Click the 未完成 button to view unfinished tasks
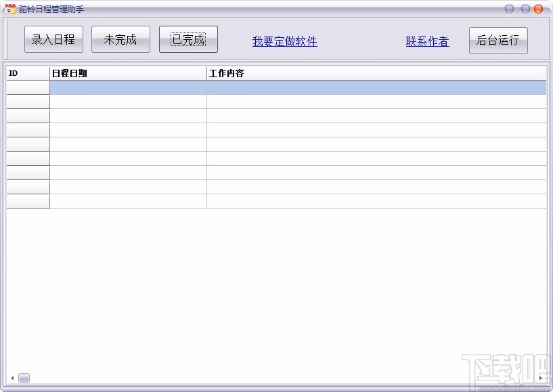The width and height of the screenshot is (553, 392). point(120,39)
